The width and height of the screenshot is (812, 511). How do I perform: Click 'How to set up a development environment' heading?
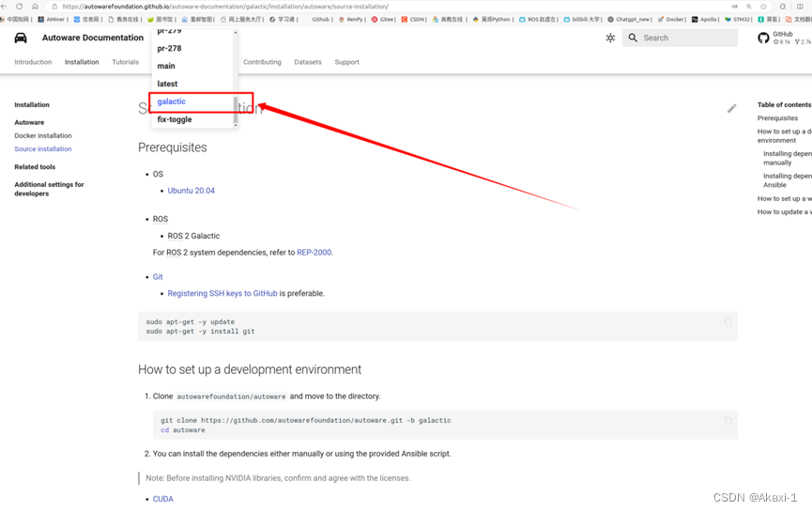(x=250, y=369)
